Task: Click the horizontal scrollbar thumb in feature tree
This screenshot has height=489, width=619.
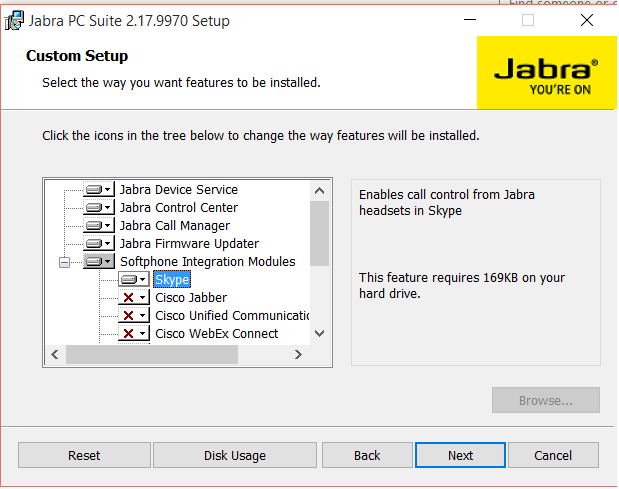Action: tap(152, 354)
